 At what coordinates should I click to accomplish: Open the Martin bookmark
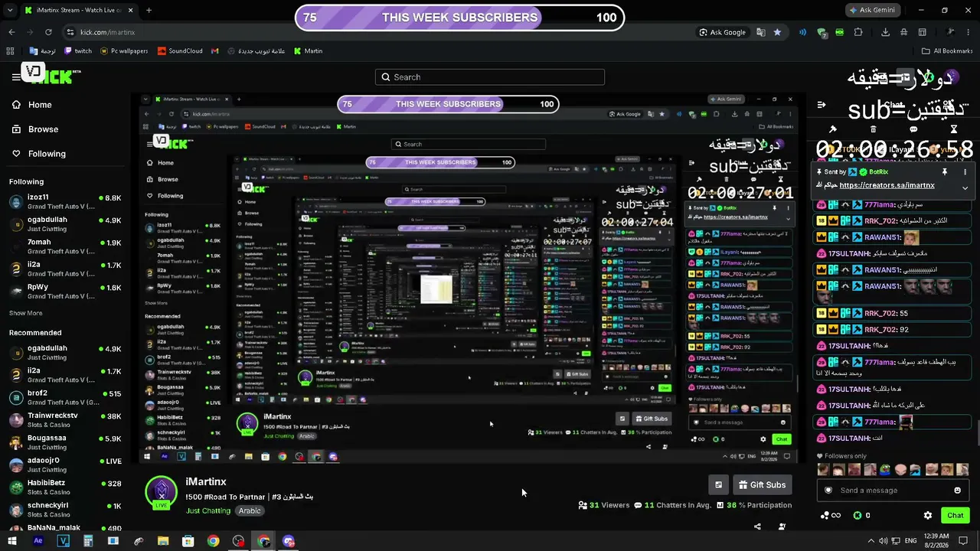[308, 51]
